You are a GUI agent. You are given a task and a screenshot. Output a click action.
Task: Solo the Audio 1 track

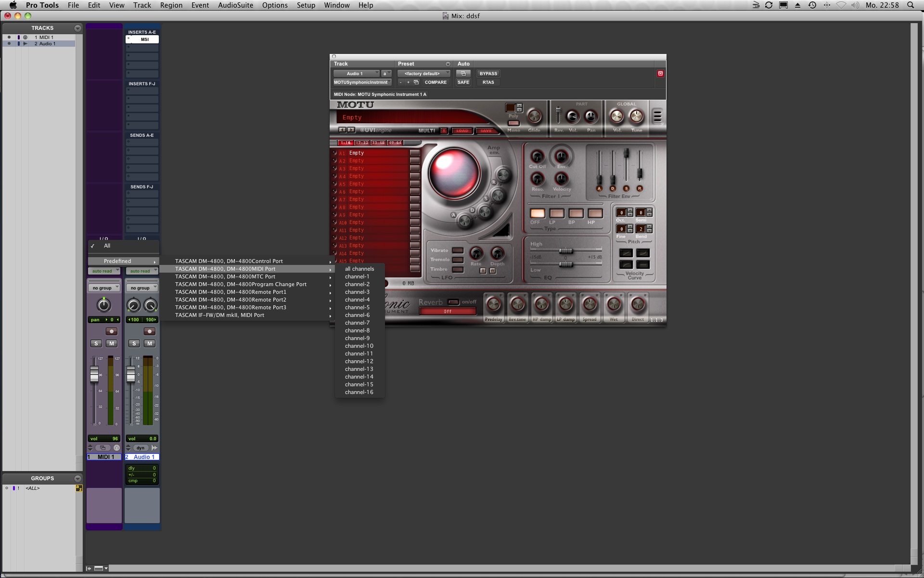click(134, 343)
